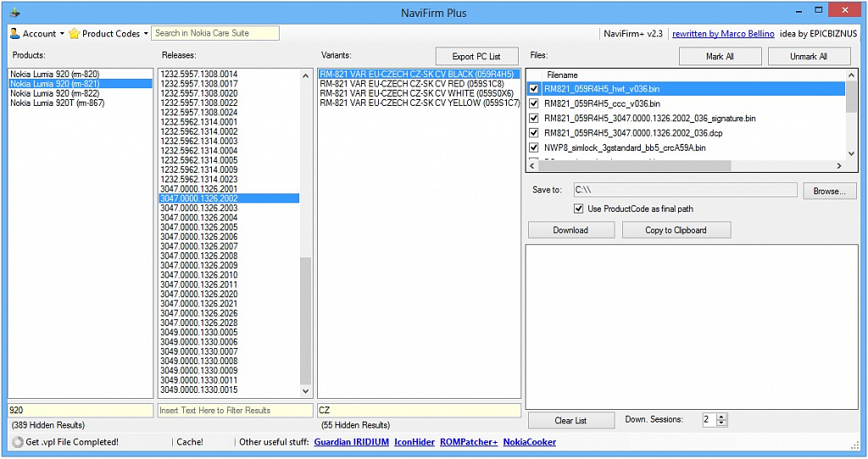The width and height of the screenshot is (868, 459).
Task: Select Nokia Lumia 920T (rm-867) product
Action: click(81, 102)
